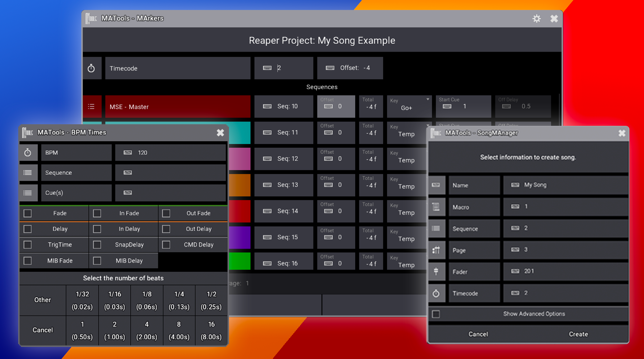
Task: Enable the Fade checkbox
Action: (28, 213)
